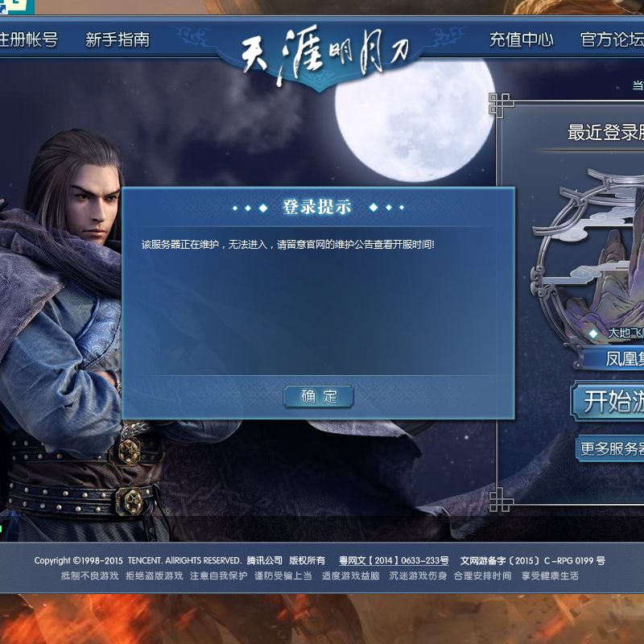Screen dimensions: 644x644
Task: Select the 凤凰集 server name banner
Action: click(614, 358)
